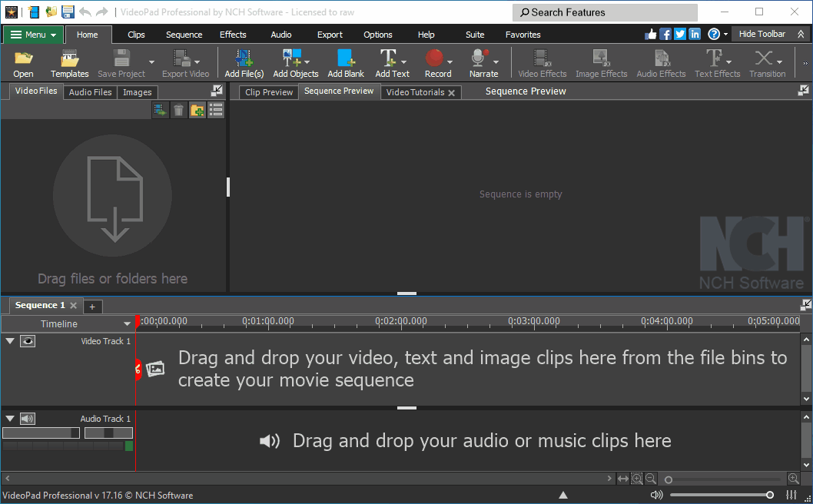Click the LinkedIn share icon
Viewport: 813px width, 504px height.
[694, 35]
